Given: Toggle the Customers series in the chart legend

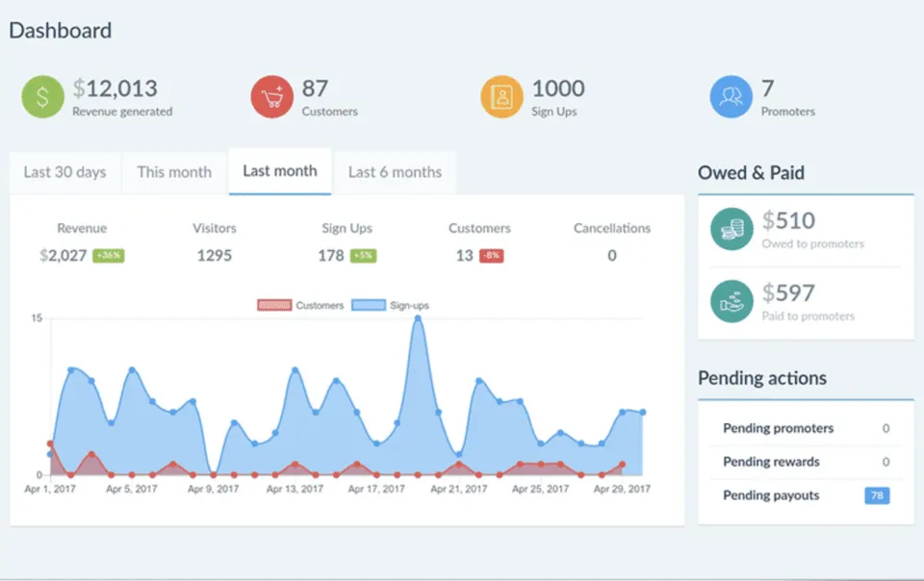Looking at the screenshot, I should click(304, 304).
